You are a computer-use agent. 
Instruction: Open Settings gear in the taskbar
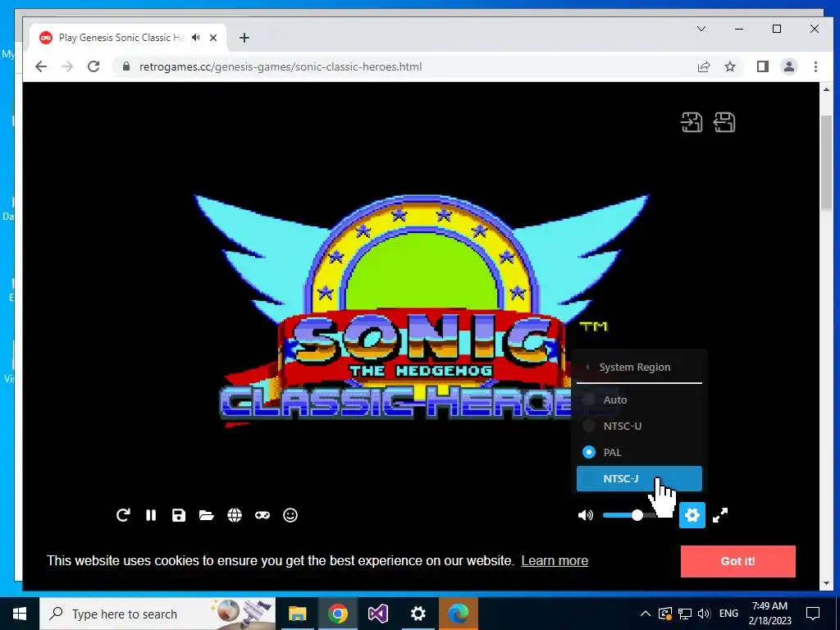pos(418,614)
